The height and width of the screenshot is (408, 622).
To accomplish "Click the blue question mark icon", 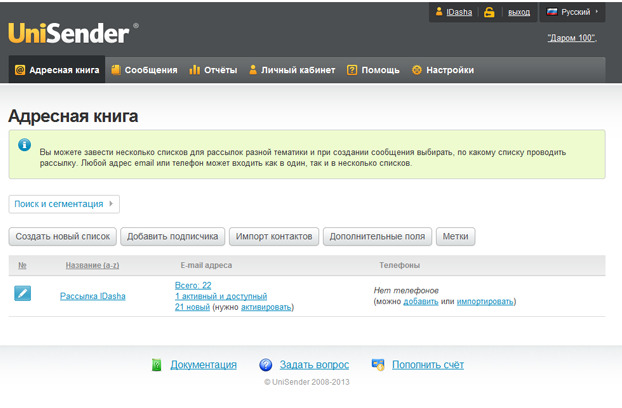I will click(x=265, y=364).
